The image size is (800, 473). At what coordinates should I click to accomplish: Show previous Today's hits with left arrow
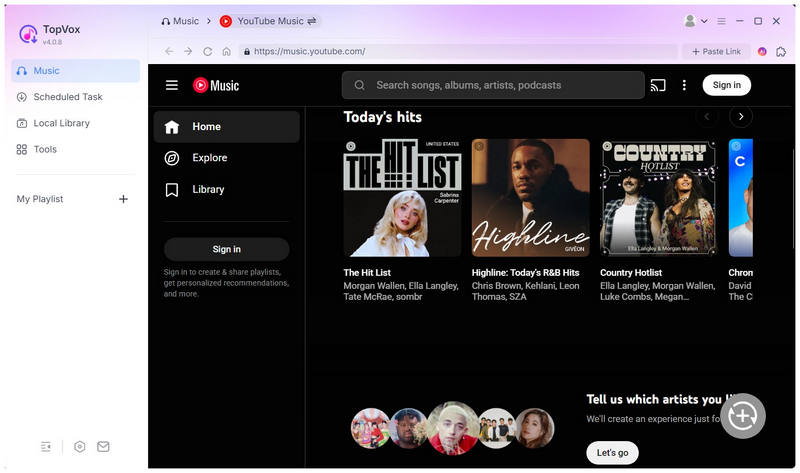tap(707, 117)
